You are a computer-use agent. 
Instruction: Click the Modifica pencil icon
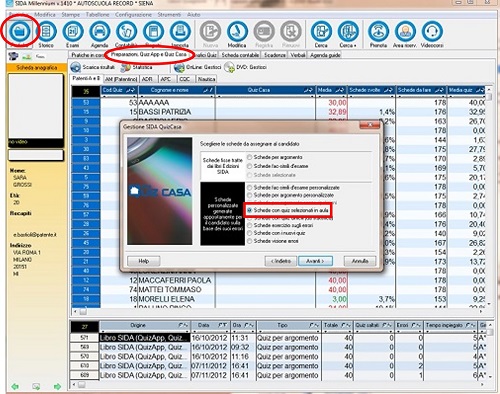coord(237,31)
